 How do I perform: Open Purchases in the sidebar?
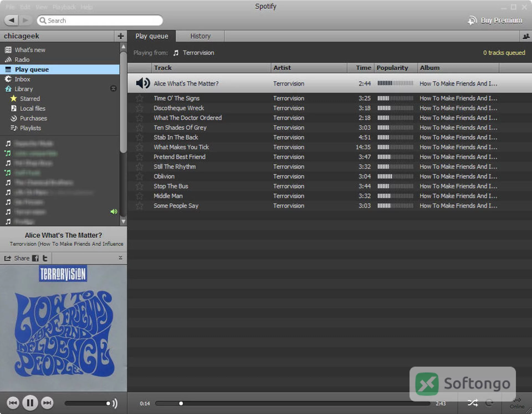pos(33,118)
